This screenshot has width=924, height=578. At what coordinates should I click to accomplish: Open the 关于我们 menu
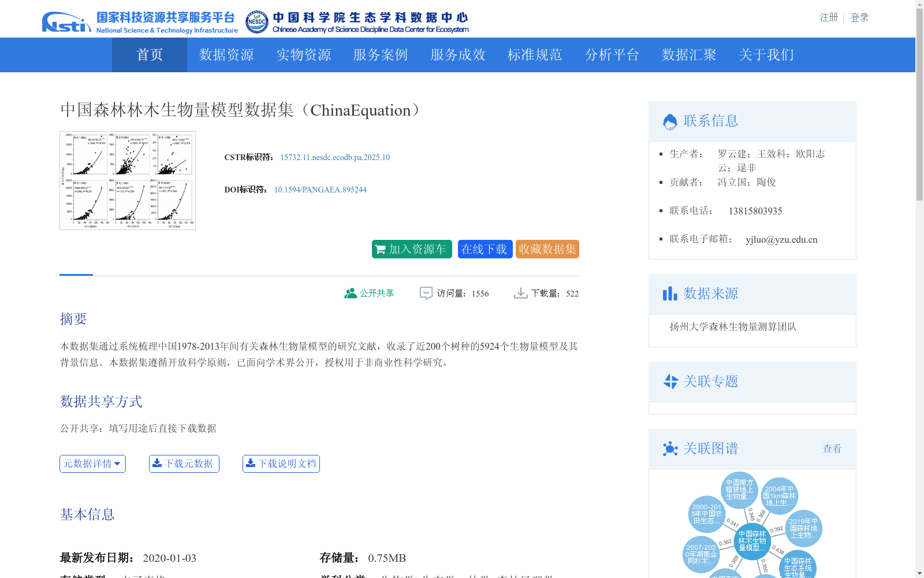[766, 55]
